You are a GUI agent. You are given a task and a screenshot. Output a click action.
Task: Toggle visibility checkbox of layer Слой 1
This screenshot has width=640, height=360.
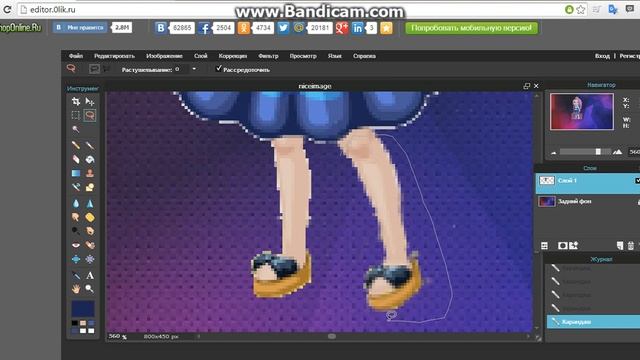click(x=637, y=180)
